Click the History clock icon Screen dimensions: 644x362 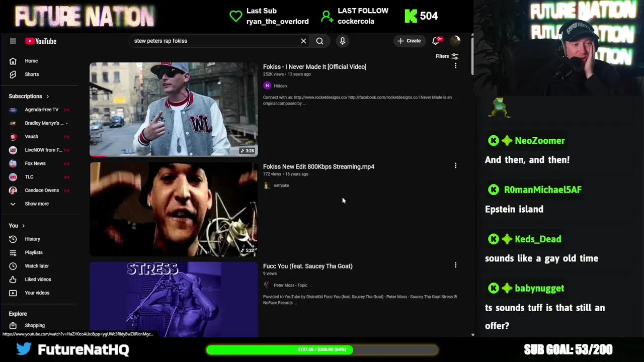point(13,239)
